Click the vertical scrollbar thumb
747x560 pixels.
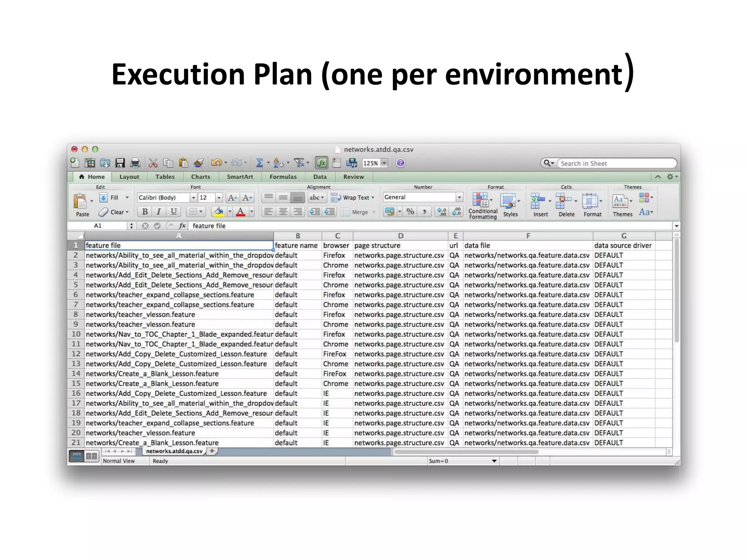tap(677, 291)
